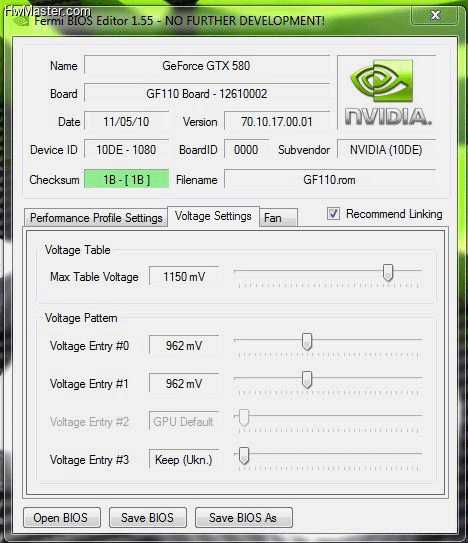468x543 pixels.
Task: Click the app icon in the title bar
Action: click(21, 21)
